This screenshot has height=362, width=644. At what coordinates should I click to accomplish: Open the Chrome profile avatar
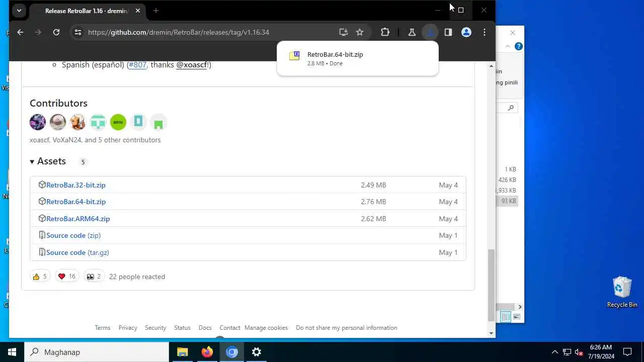coord(466,32)
